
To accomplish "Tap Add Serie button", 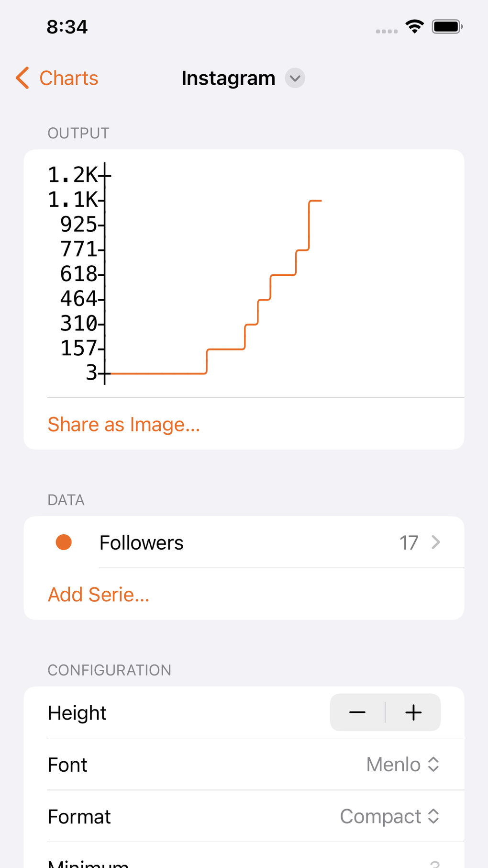I will pos(99,595).
